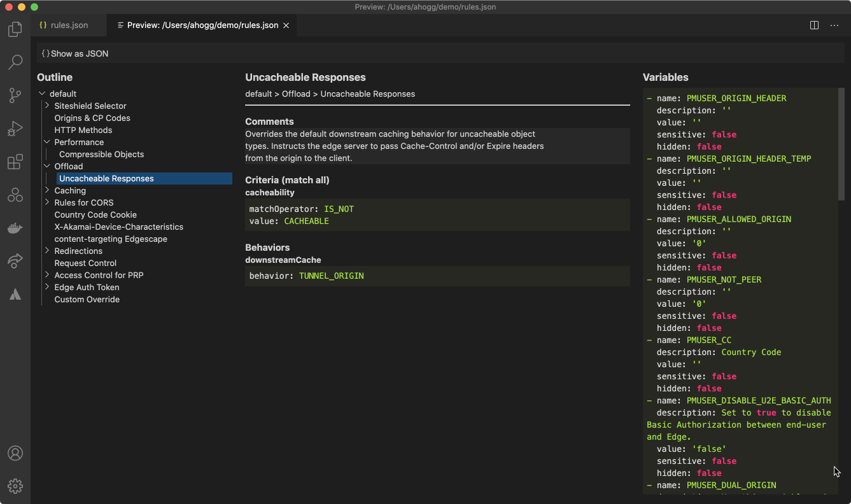Image resolution: width=851 pixels, height=504 pixels.
Task: Open the editor More Actions menu
Action: [834, 25]
